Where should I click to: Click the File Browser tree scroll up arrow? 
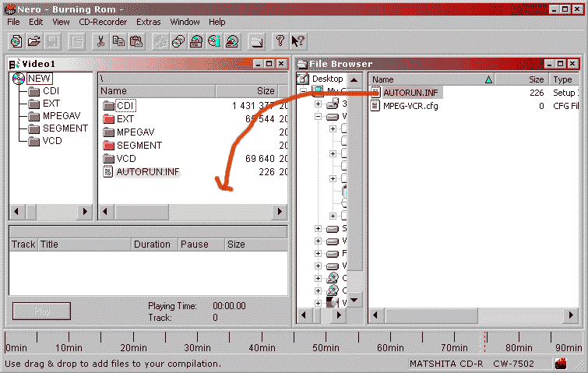click(x=354, y=79)
